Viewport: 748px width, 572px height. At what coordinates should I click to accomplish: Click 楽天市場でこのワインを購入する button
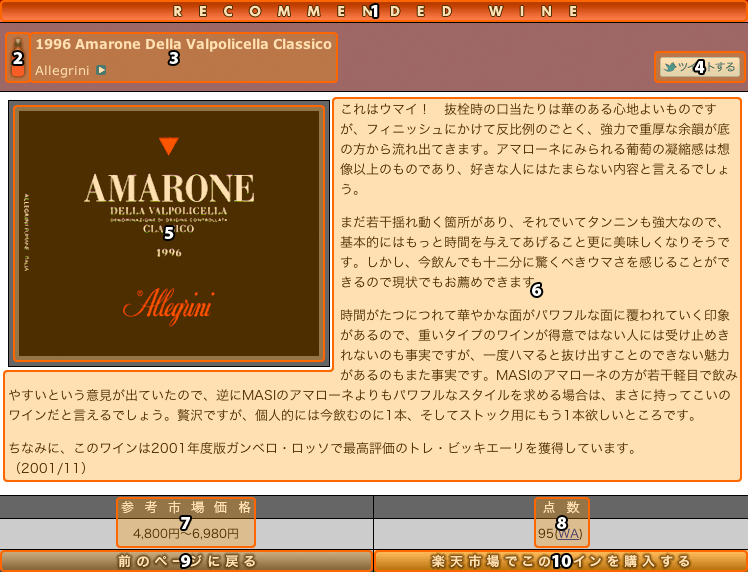pyautogui.click(x=561, y=561)
